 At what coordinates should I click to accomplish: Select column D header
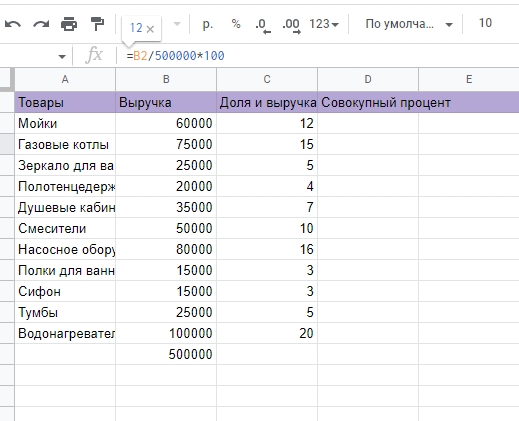click(368, 79)
